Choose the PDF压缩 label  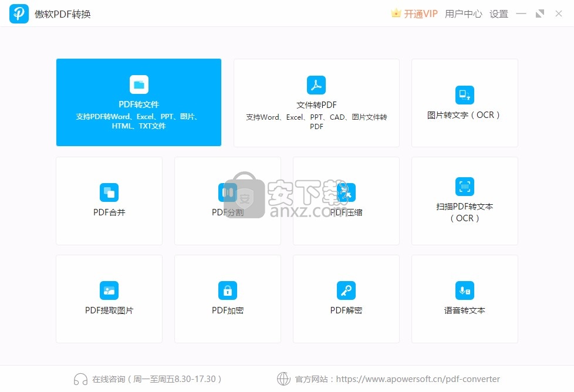pos(346,212)
